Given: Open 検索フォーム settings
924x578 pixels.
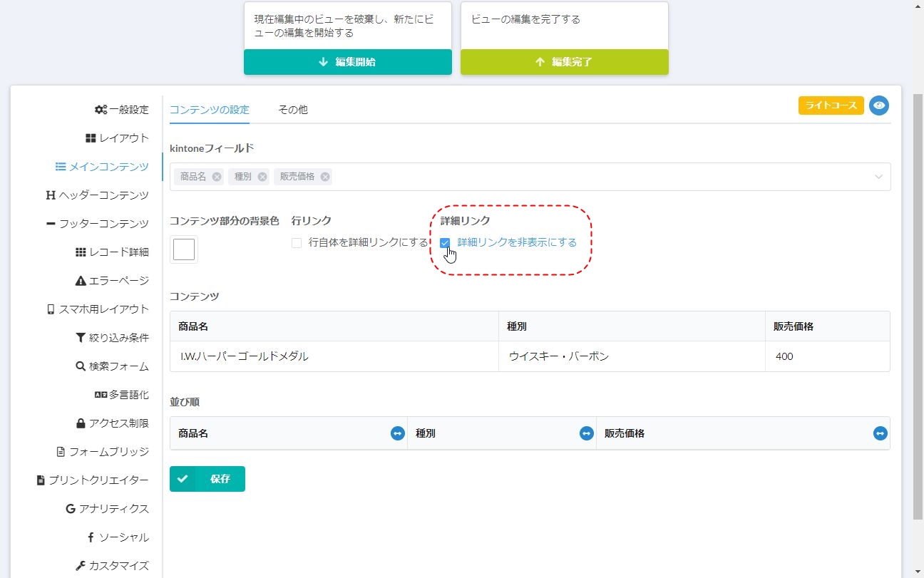Looking at the screenshot, I should pyautogui.click(x=112, y=366).
